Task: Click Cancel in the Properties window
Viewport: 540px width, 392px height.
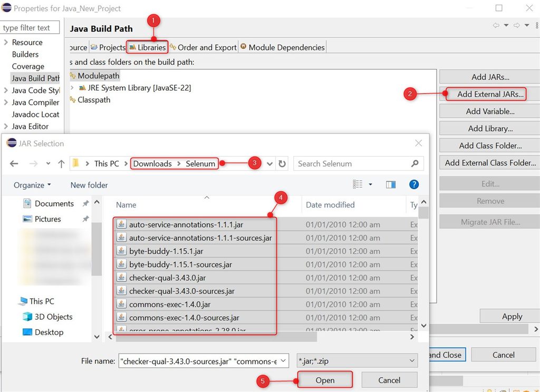Action: coord(503,355)
